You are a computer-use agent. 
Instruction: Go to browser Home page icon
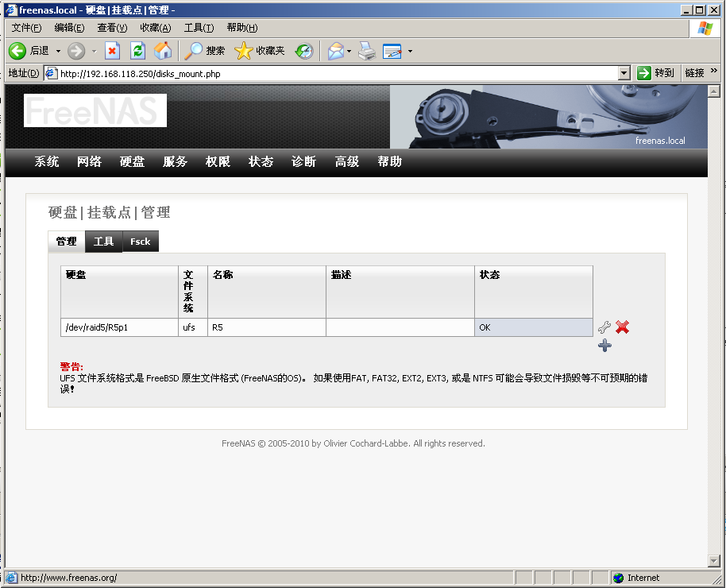(x=163, y=51)
